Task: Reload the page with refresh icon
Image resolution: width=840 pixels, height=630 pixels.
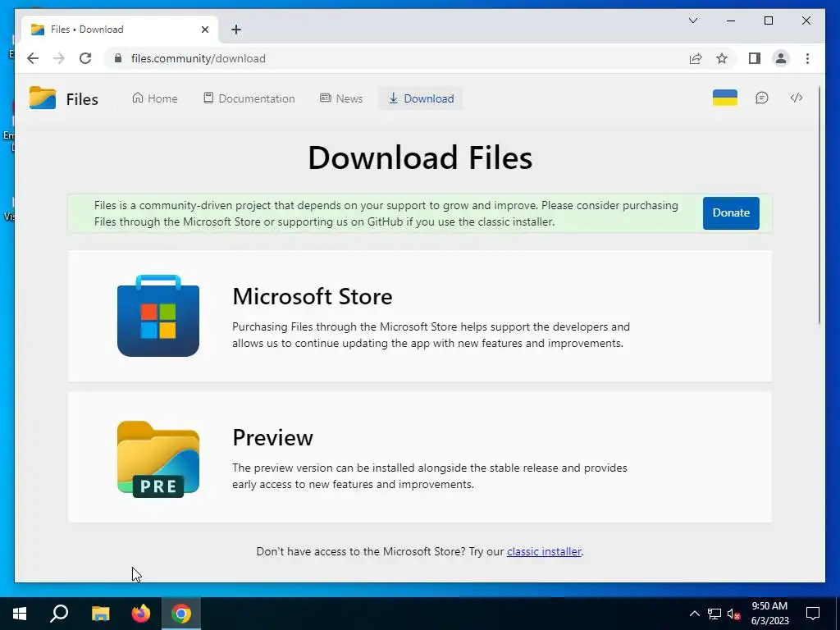Action: pyautogui.click(x=85, y=58)
